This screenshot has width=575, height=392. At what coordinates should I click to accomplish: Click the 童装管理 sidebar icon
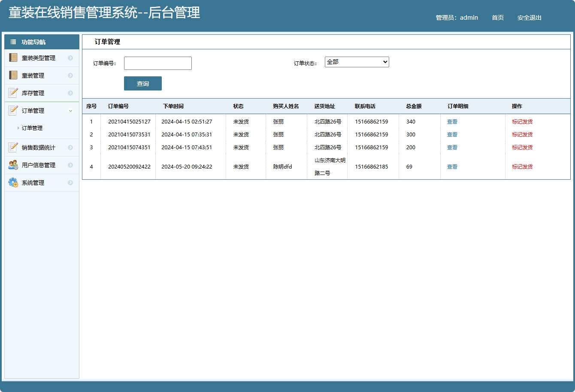coord(13,75)
